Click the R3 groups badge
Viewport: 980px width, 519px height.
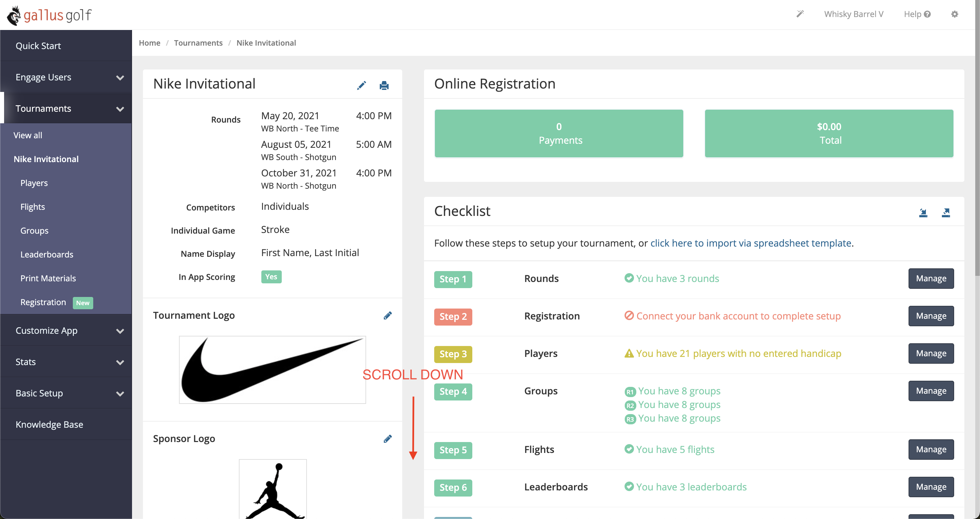pos(630,419)
